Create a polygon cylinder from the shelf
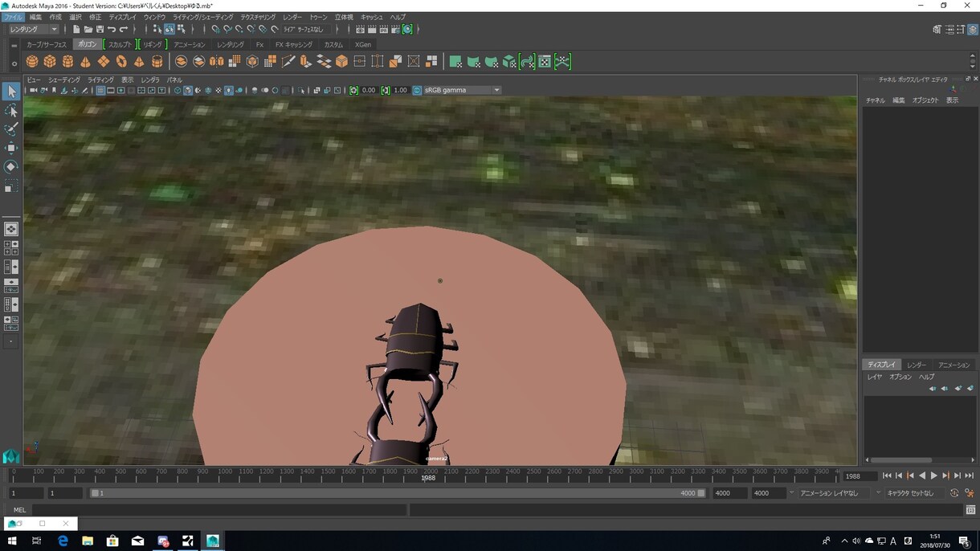The height and width of the screenshot is (551, 980). (x=67, y=62)
